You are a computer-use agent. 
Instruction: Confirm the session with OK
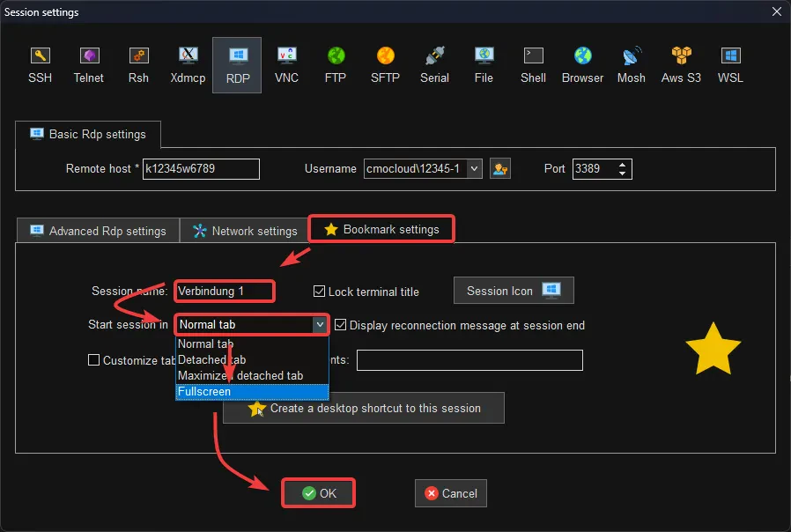[x=319, y=493]
